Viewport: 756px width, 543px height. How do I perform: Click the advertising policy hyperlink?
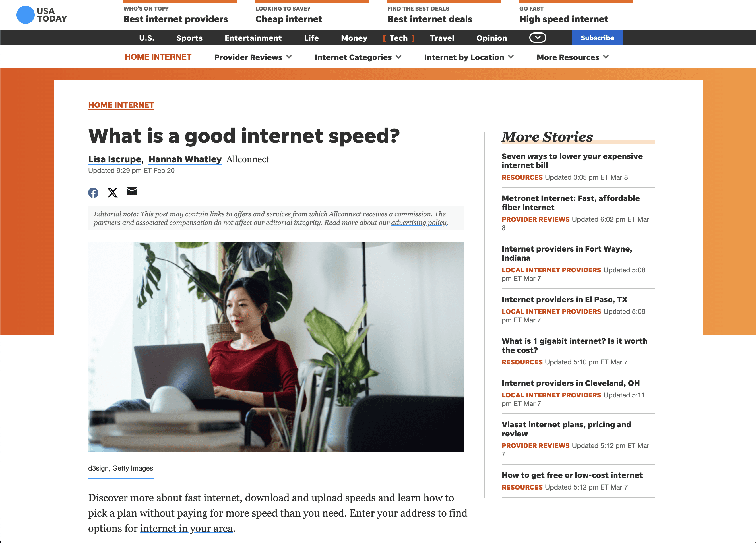pyautogui.click(x=422, y=223)
